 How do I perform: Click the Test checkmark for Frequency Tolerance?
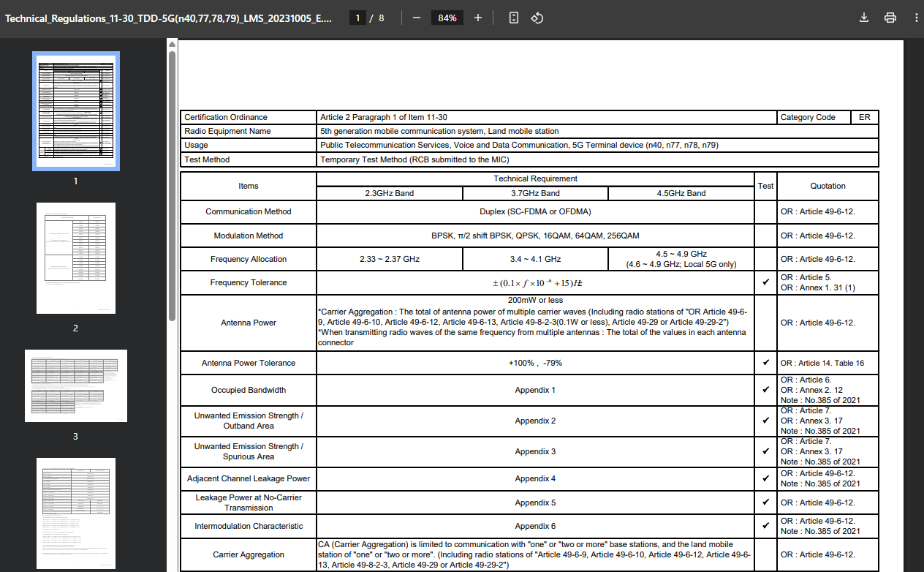(x=765, y=282)
